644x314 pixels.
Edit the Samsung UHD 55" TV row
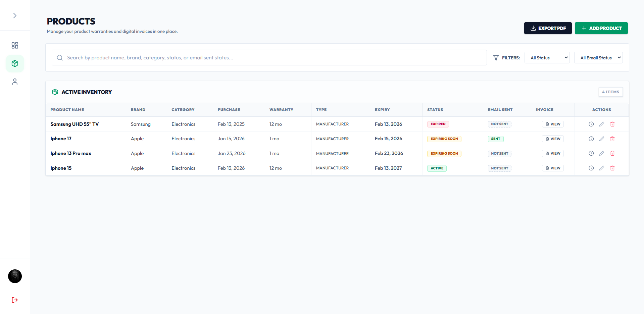coord(602,124)
